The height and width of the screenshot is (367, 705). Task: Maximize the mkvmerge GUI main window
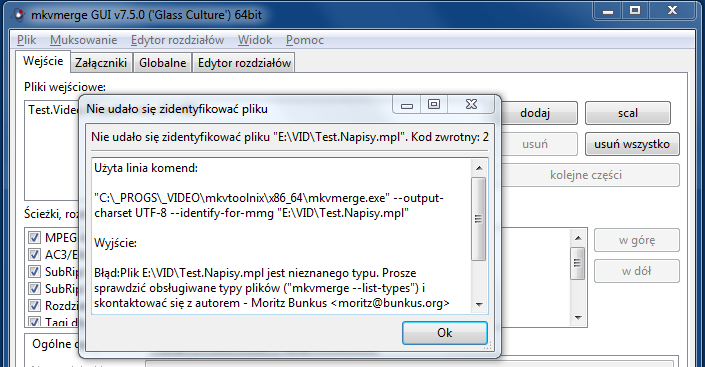pos(635,11)
